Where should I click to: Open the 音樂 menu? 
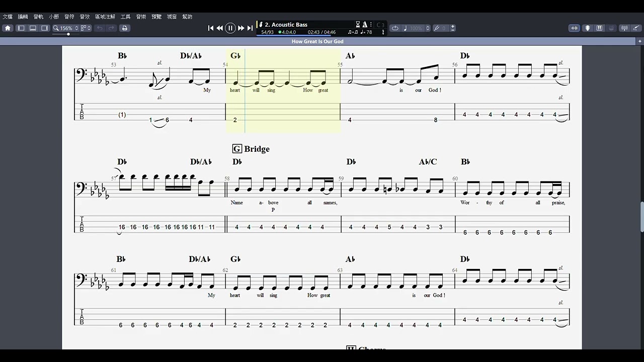click(x=141, y=17)
